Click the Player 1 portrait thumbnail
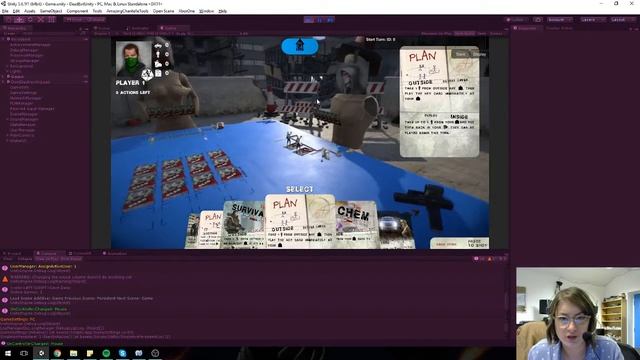640x360 pixels. pos(133,59)
